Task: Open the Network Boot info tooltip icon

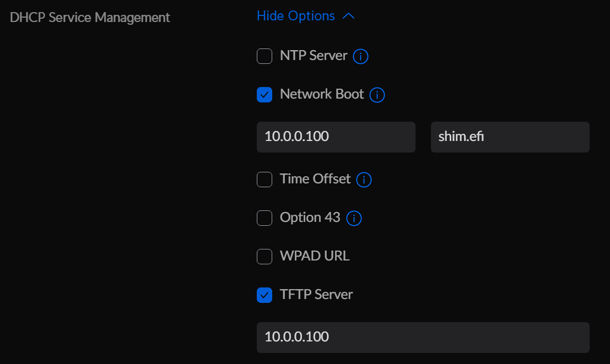Action: click(x=377, y=95)
